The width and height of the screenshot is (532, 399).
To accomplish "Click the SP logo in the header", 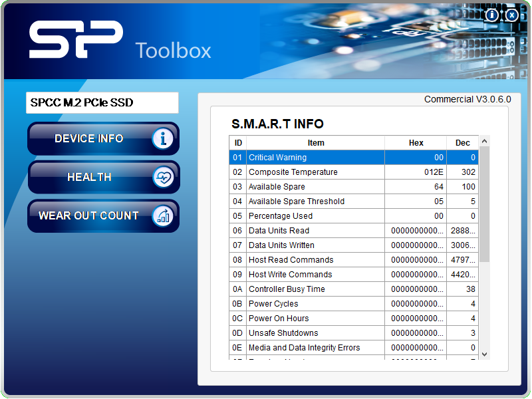I will click(x=76, y=39).
